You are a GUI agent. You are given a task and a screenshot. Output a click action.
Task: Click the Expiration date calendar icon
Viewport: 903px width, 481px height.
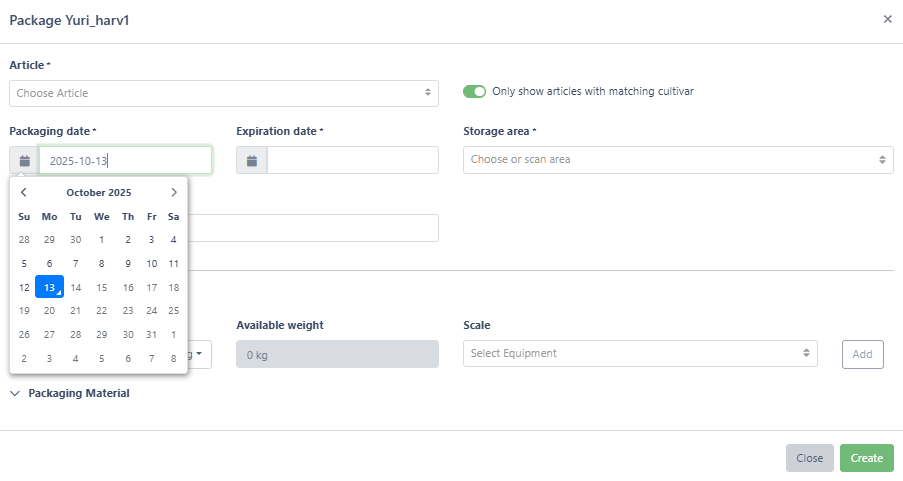252,160
